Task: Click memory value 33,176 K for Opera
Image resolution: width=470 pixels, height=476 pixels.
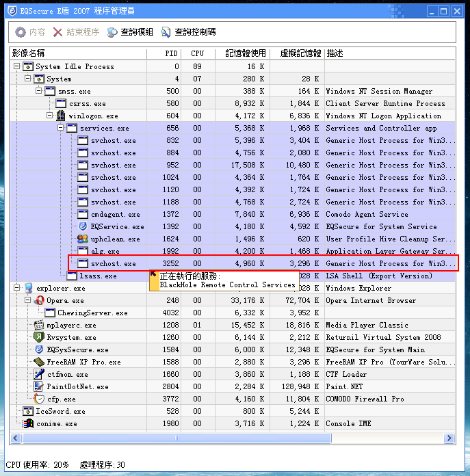Action: click(248, 300)
